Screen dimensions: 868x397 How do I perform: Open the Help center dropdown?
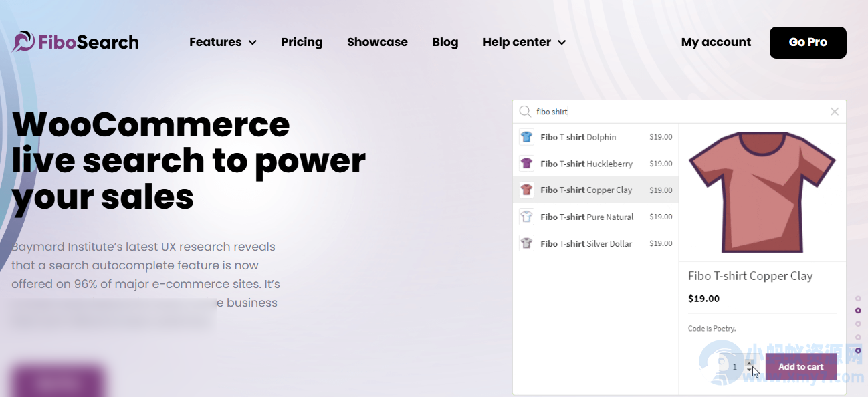pos(524,42)
